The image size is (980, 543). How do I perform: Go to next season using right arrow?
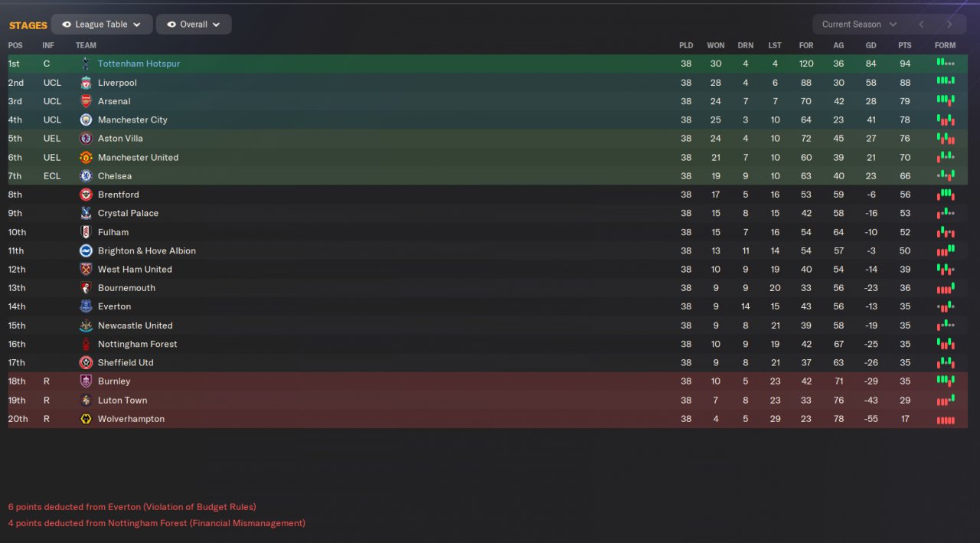(x=949, y=25)
